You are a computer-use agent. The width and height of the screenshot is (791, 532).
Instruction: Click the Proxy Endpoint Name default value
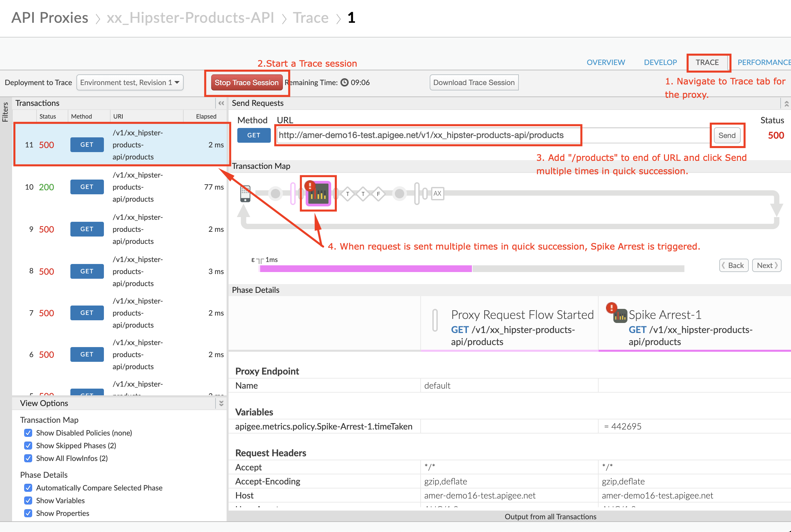pyautogui.click(x=437, y=385)
